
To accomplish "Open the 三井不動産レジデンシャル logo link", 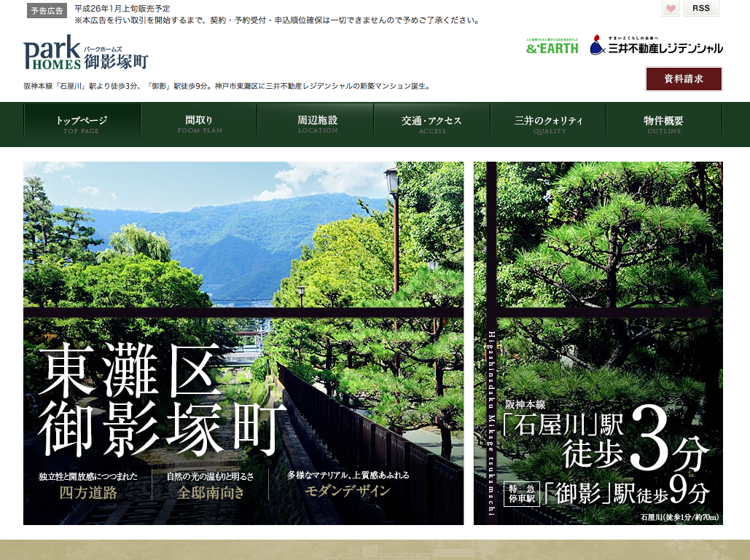I will pos(656,47).
